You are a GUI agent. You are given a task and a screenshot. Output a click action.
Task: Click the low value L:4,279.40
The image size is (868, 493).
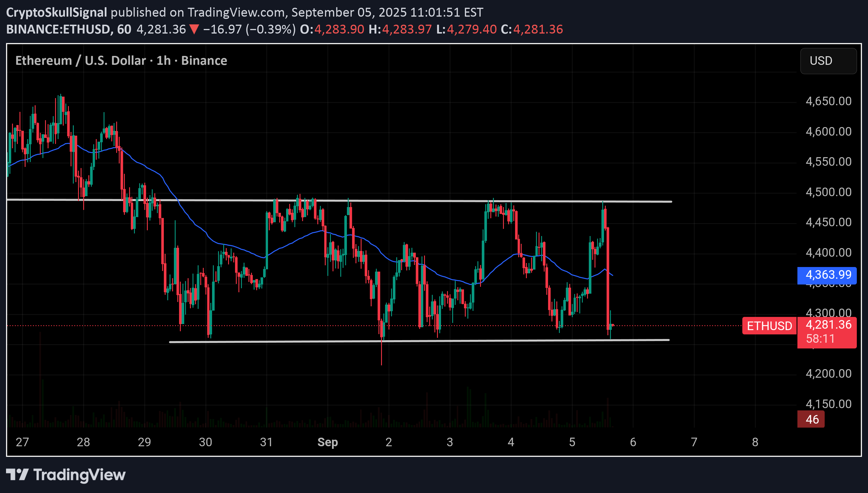tap(466, 30)
